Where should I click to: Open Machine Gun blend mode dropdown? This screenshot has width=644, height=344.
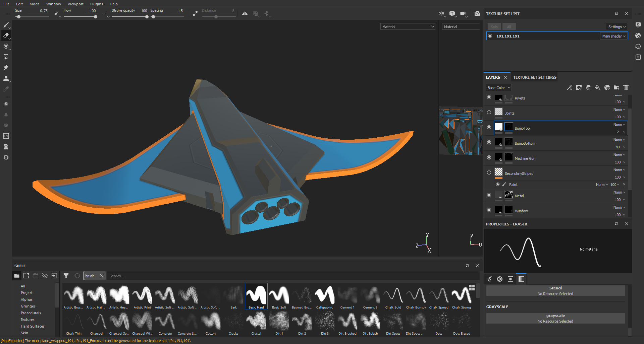pos(619,155)
